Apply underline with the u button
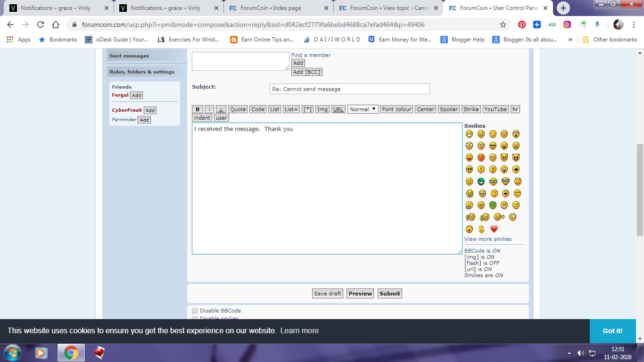 [x=221, y=109]
